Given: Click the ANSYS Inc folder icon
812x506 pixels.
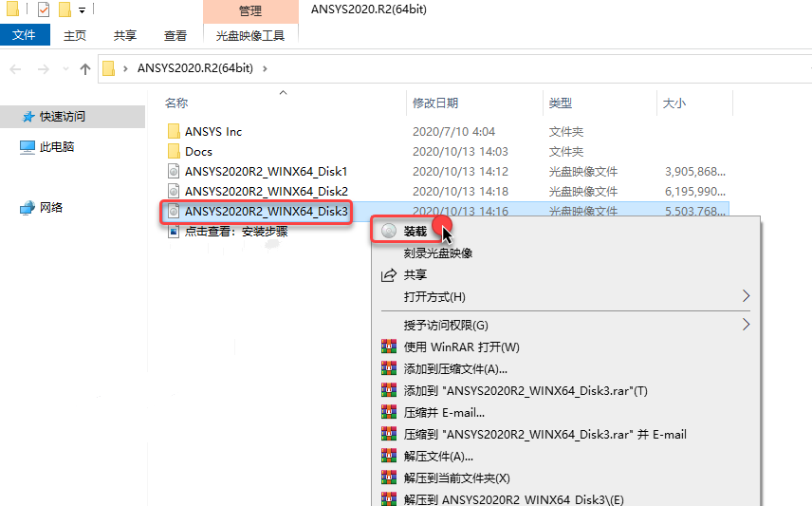Looking at the screenshot, I should tap(174, 131).
